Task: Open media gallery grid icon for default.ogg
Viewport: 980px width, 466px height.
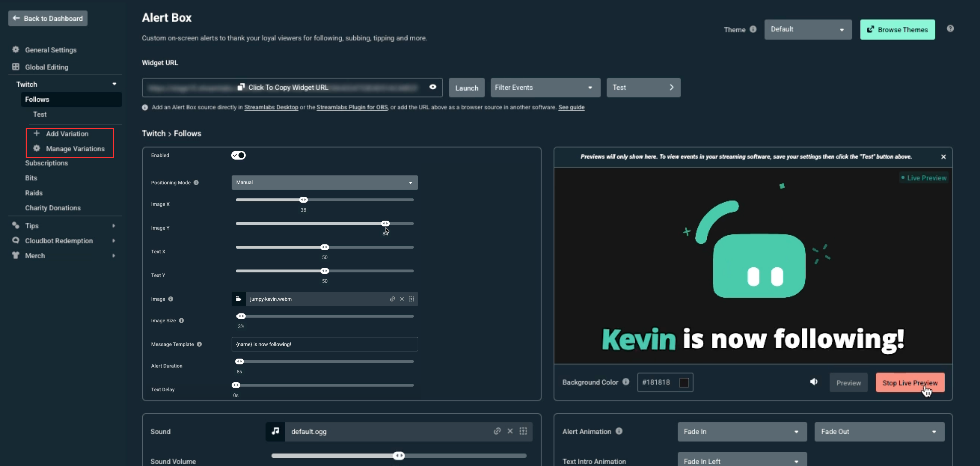Action: [523, 431]
